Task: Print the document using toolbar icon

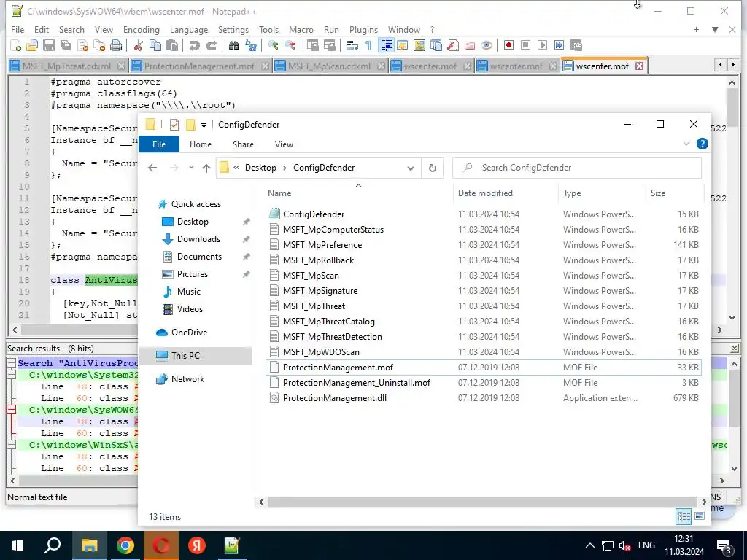Action: (x=116, y=46)
